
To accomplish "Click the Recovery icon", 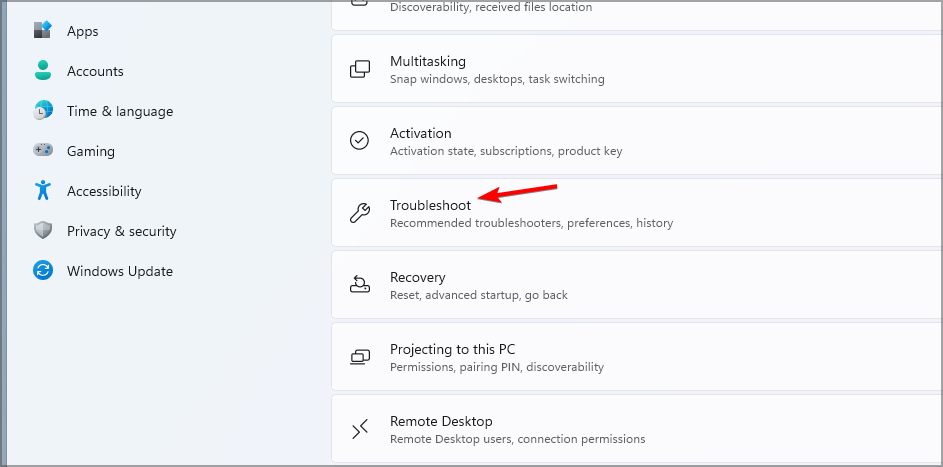I will pyautogui.click(x=360, y=285).
